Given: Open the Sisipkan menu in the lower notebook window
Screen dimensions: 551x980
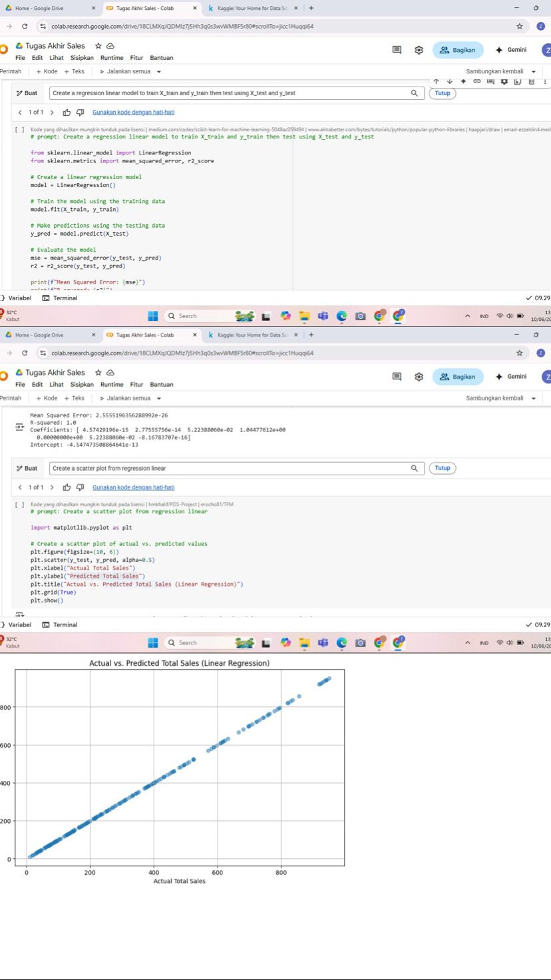Looking at the screenshot, I should pos(82,385).
